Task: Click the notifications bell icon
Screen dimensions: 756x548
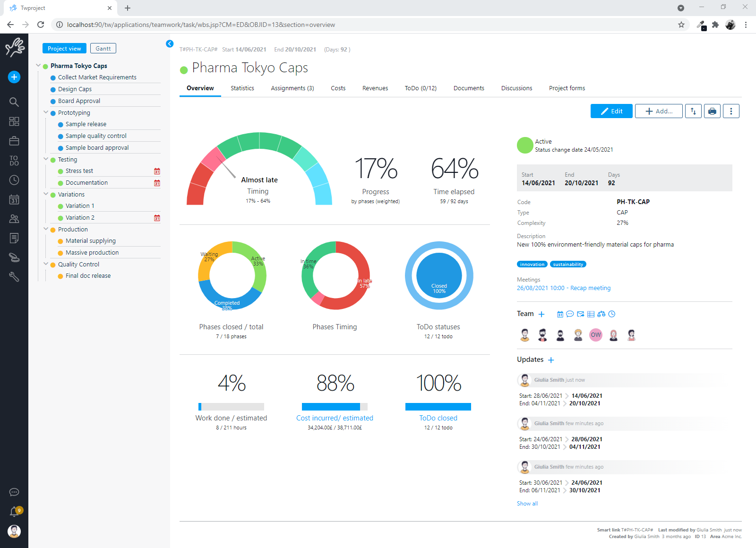Action: (14, 512)
